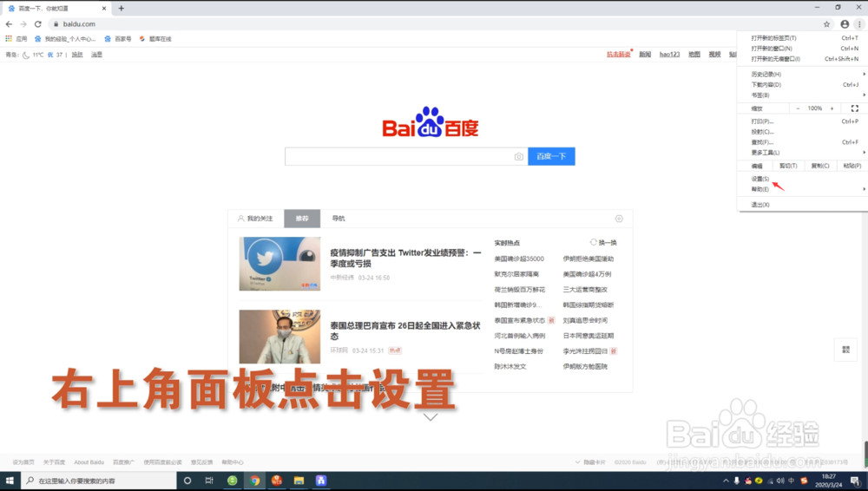
Task: Open the 地图 link in top nav
Action: 694,55
